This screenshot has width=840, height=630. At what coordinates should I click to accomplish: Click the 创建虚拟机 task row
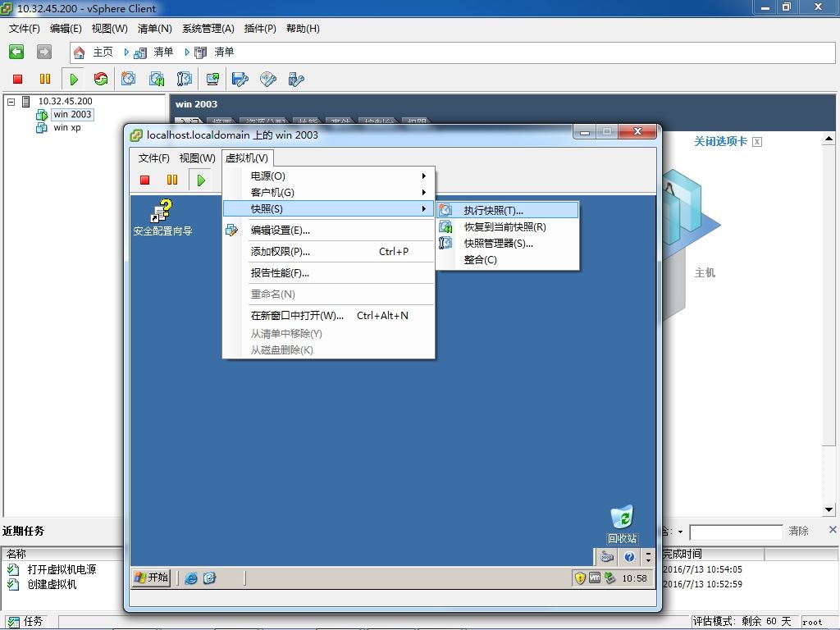(52, 584)
